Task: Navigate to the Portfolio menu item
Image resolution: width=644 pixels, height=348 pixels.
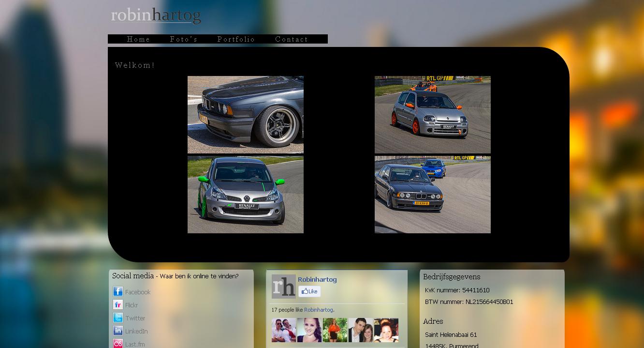Action: click(x=236, y=39)
